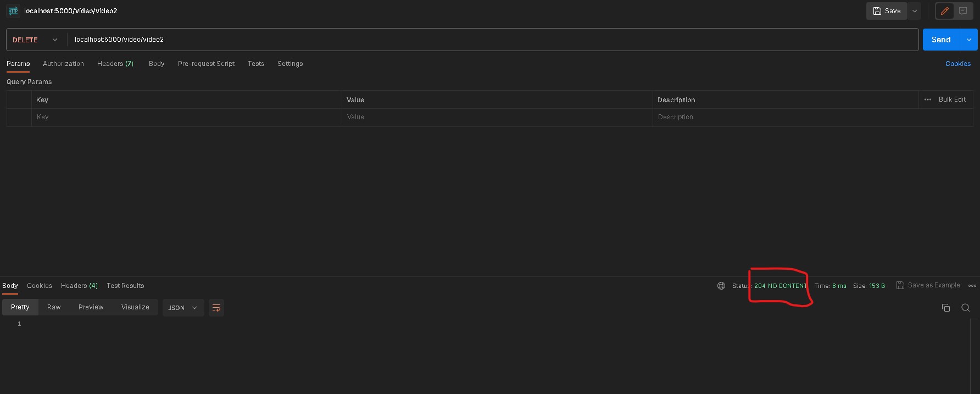Expand the Send button arrow options
980x394 pixels.
click(x=969, y=40)
